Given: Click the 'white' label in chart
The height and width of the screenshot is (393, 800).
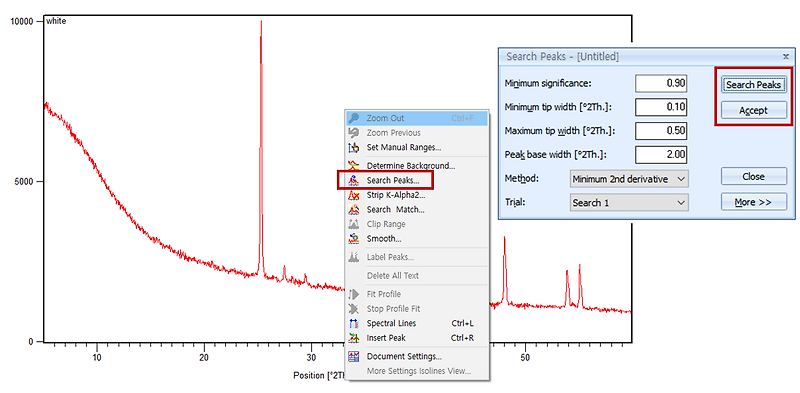Looking at the screenshot, I should click(x=56, y=21).
